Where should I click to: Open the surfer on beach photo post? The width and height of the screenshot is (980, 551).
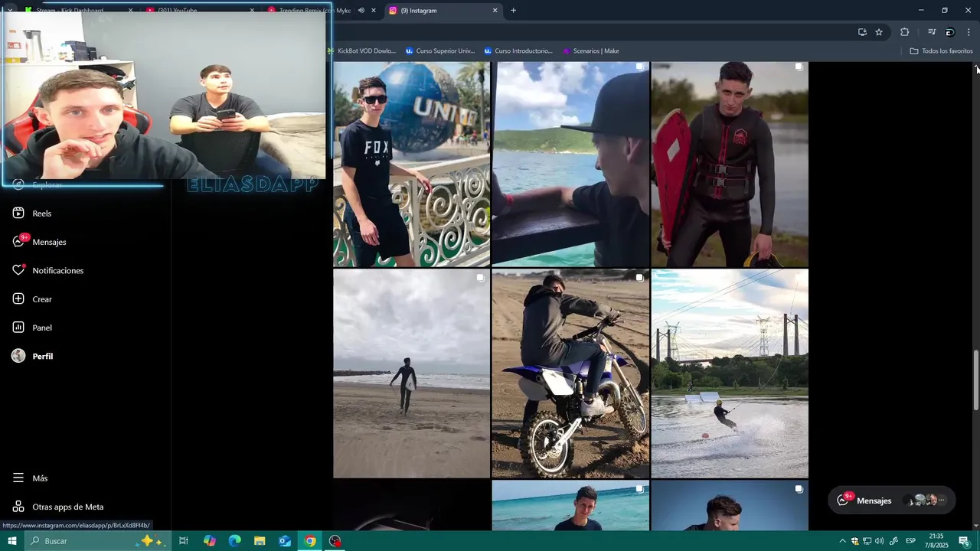tap(411, 373)
